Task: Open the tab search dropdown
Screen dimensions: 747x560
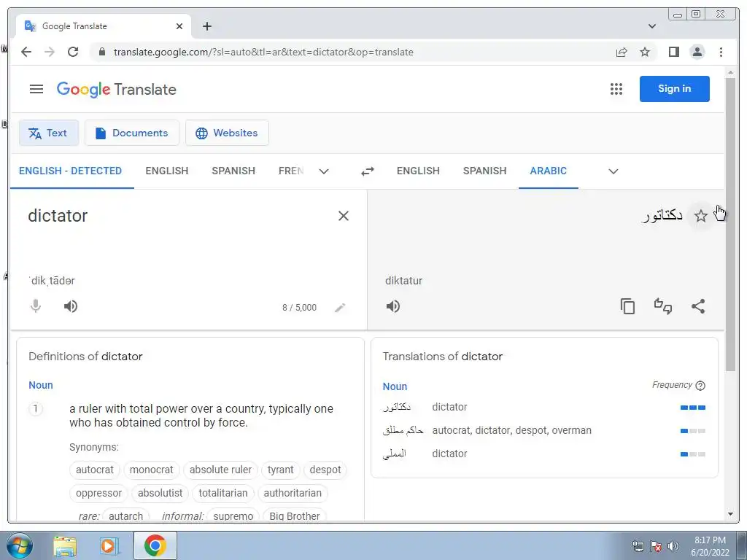Action: (652, 26)
